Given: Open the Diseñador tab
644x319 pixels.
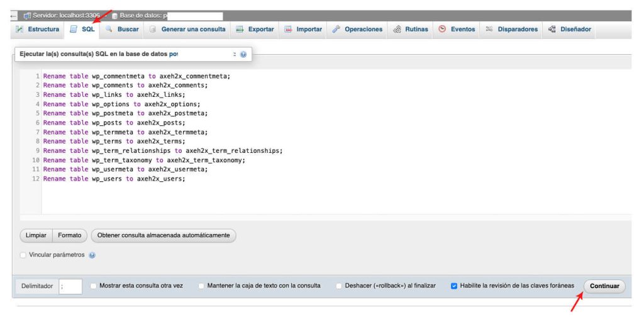Looking at the screenshot, I should point(569,30).
